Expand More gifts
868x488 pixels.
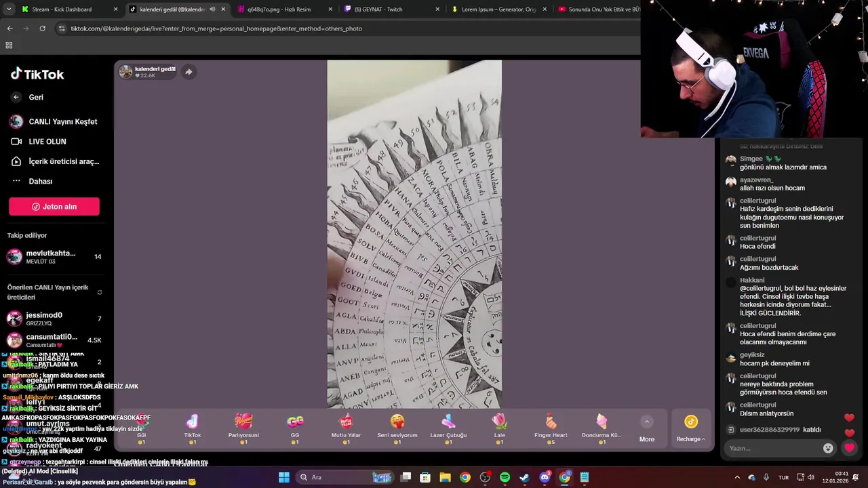click(647, 430)
